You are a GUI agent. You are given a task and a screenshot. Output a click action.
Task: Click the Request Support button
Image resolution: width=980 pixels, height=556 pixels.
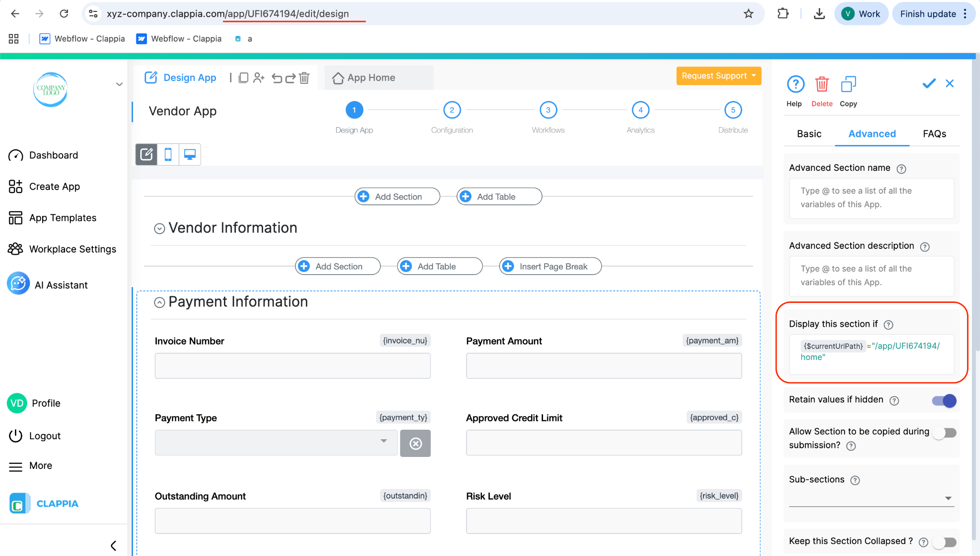[x=718, y=76]
